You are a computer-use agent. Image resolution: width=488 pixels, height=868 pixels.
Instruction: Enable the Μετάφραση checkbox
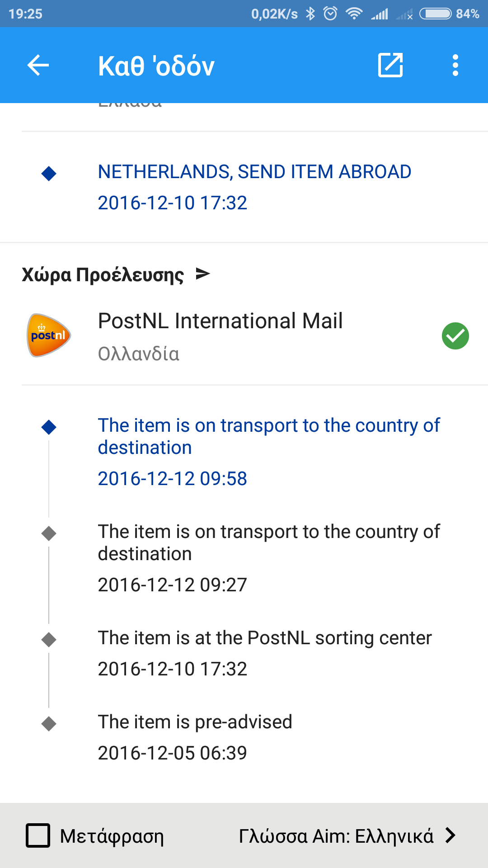(x=38, y=835)
